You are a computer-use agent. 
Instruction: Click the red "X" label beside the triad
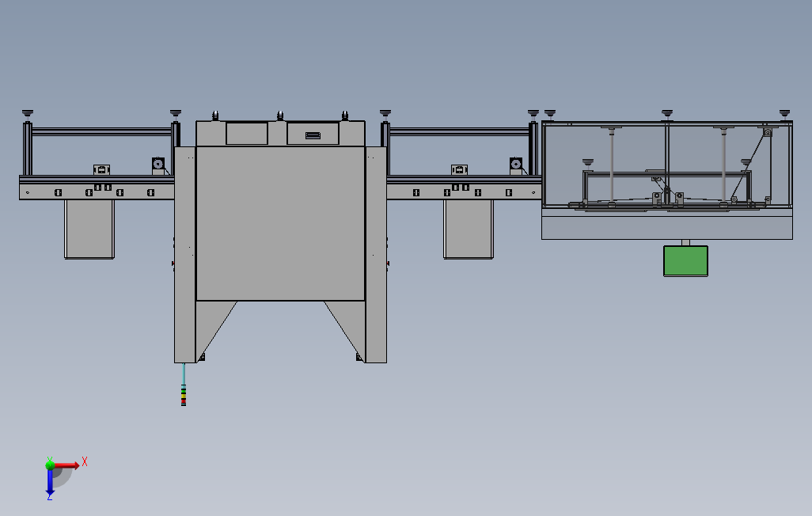[85, 461]
